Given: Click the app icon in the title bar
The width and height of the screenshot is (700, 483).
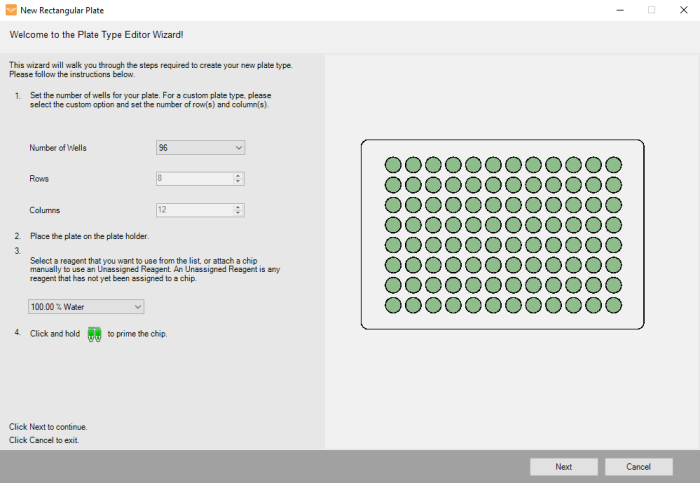Looking at the screenshot, I should click(x=11, y=10).
